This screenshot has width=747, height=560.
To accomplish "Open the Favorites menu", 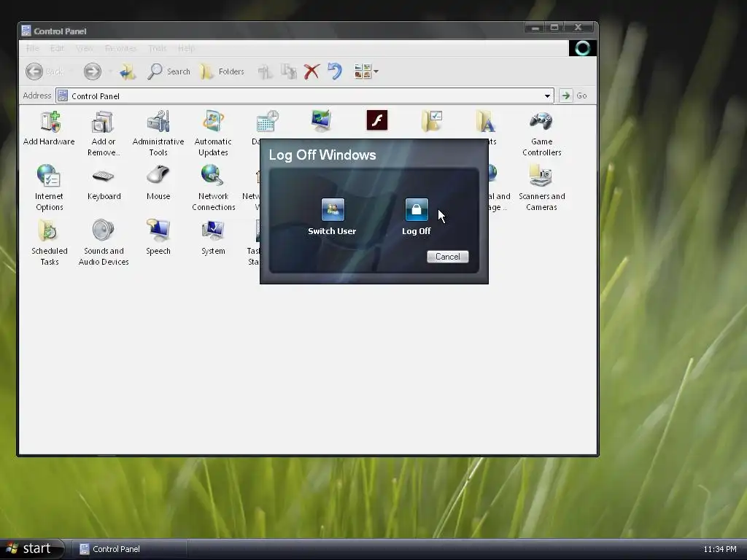I will [x=120, y=48].
